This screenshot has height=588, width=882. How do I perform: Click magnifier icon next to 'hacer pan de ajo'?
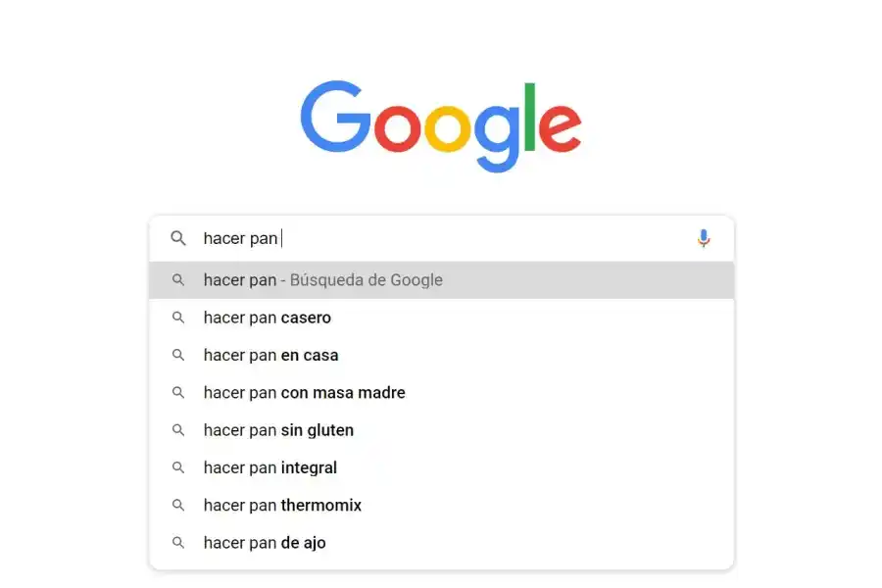point(178,542)
